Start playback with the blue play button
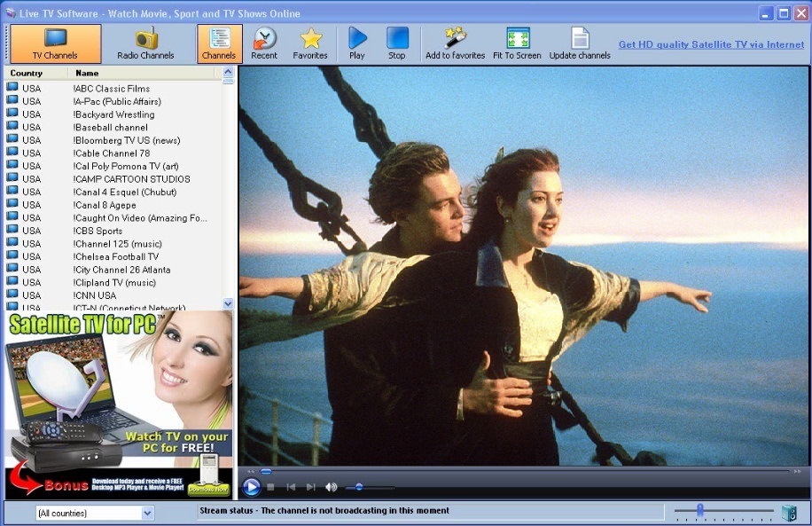The height and width of the screenshot is (526, 812). [252, 486]
